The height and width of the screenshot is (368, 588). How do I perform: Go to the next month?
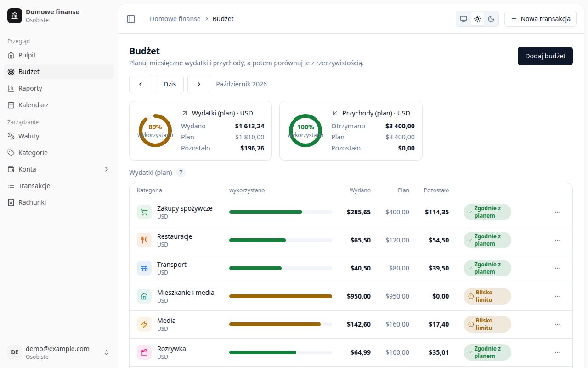click(x=199, y=84)
